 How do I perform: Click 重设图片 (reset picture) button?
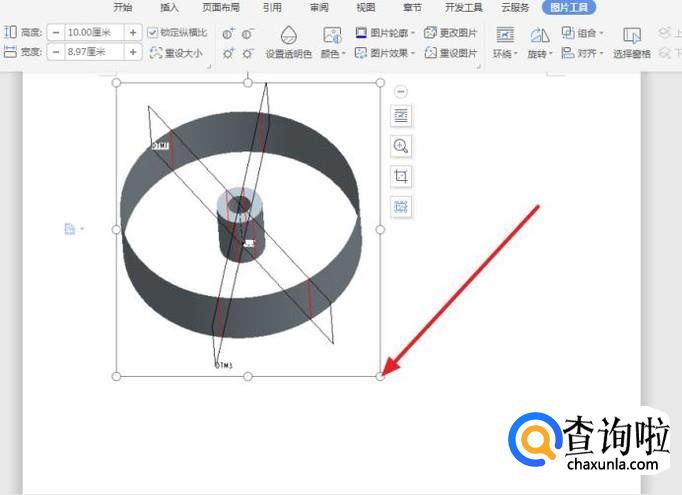pyautogui.click(x=451, y=52)
